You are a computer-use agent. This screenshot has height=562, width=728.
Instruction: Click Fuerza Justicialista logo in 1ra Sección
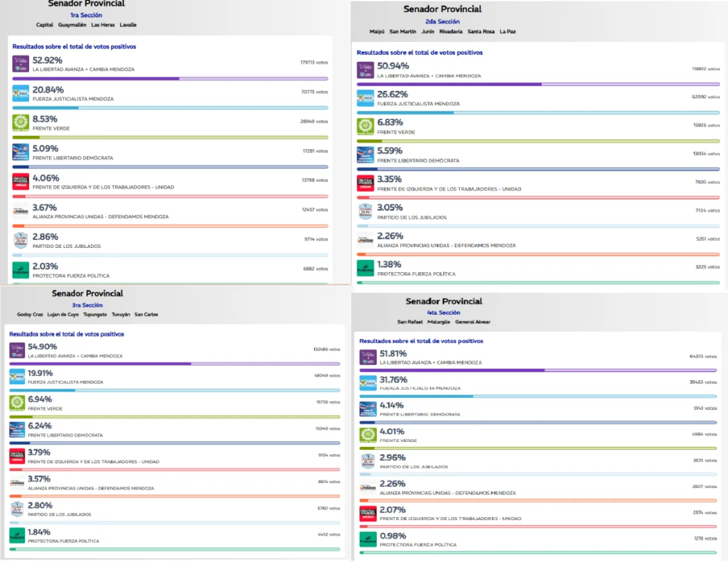pos(21,93)
